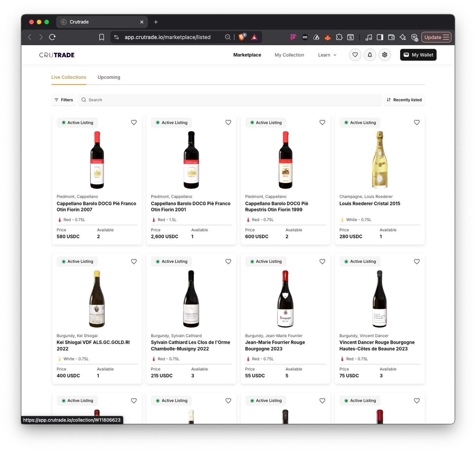Image resolution: width=476 pixels, height=452 pixels.
Task: Toggle the browser sidebar panel
Action: tap(380, 37)
